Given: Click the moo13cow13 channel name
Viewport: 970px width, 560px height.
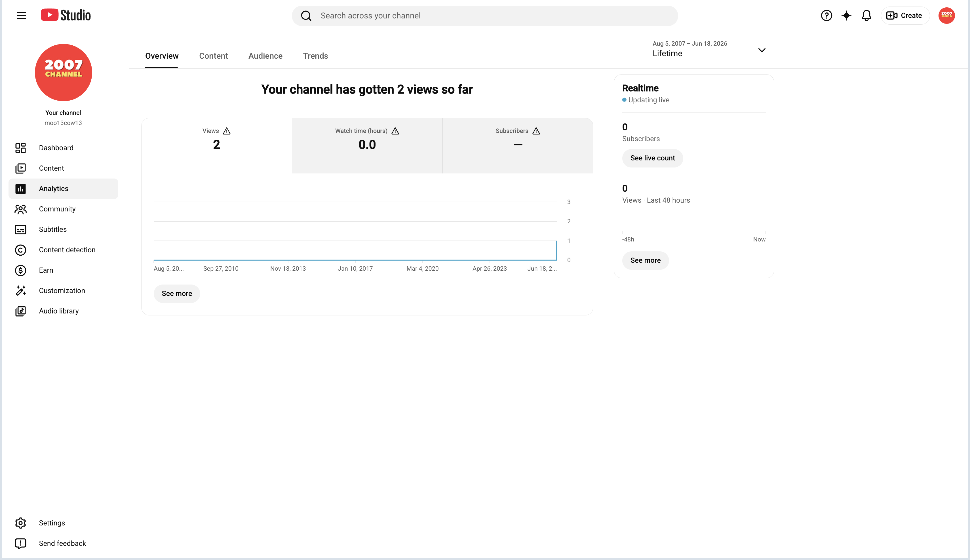Looking at the screenshot, I should pyautogui.click(x=63, y=123).
